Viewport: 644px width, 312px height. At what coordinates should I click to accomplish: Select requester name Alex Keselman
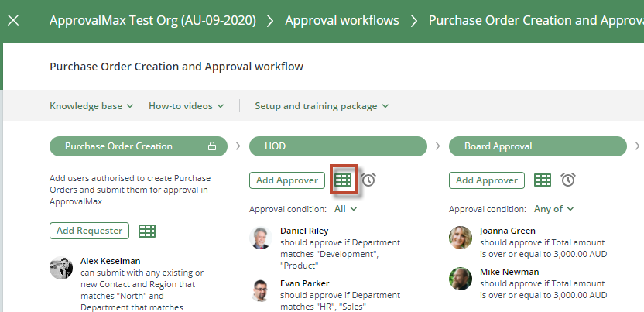click(x=111, y=261)
